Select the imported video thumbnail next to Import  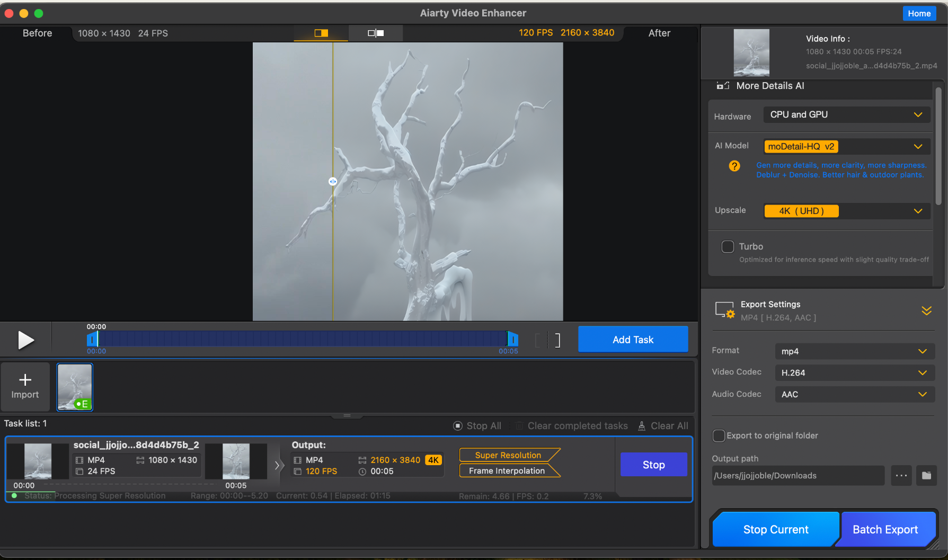75,387
